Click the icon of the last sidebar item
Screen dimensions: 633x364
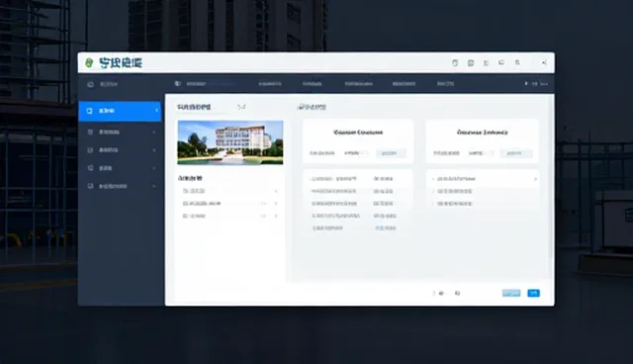pyautogui.click(x=90, y=186)
